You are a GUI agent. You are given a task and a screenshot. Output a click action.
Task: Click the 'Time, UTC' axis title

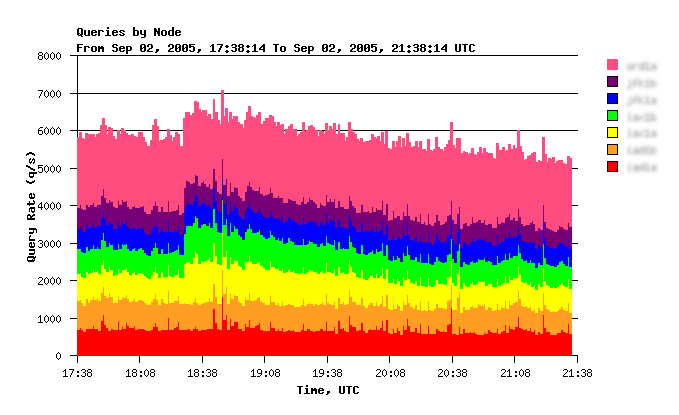pyautogui.click(x=327, y=390)
